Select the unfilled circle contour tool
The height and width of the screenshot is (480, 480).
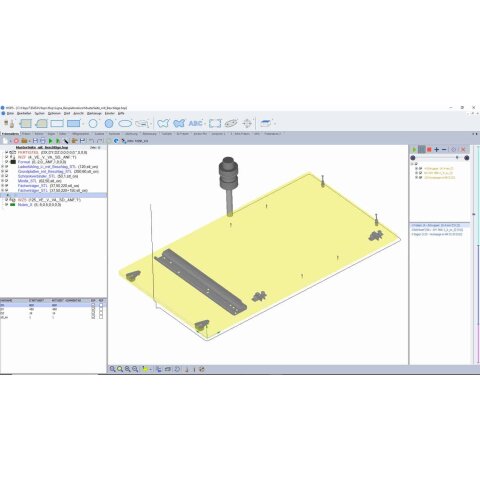[93, 124]
